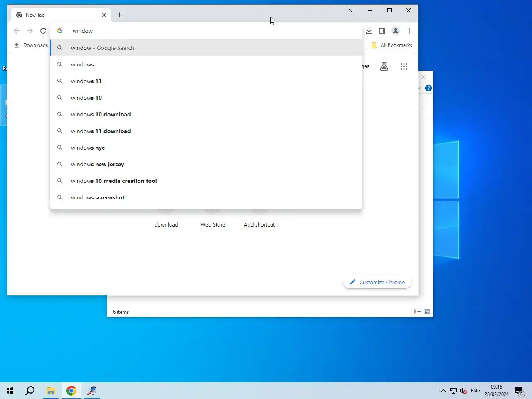The width and height of the screenshot is (532, 399).
Task: Choose 'windows 11 download' suggestion
Action: tap(206, 131)
